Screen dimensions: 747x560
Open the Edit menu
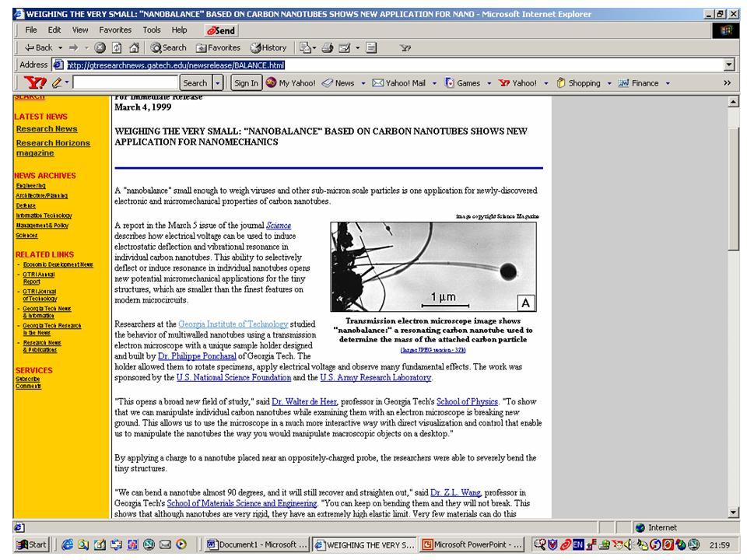click(x=54, y=30)
